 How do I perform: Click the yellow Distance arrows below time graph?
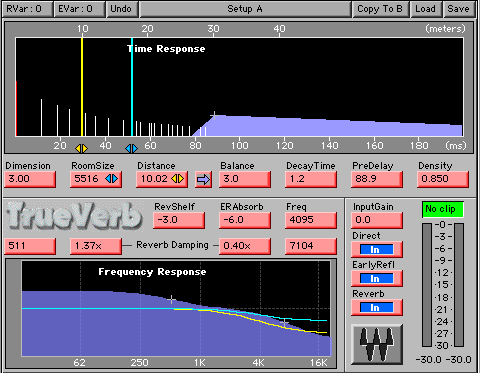(81, 148)
